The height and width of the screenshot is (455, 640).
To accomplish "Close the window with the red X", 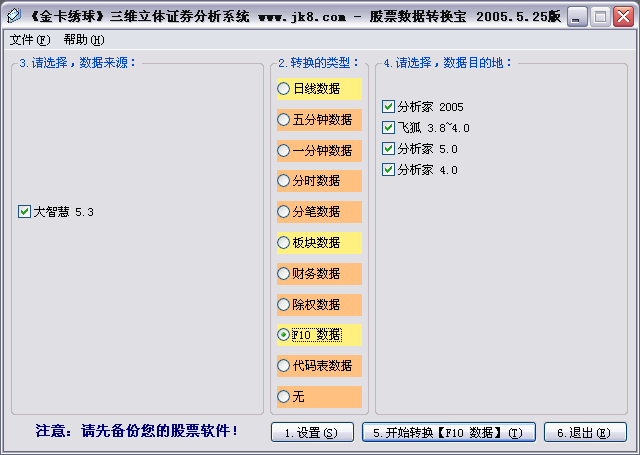I will [623, 17].
